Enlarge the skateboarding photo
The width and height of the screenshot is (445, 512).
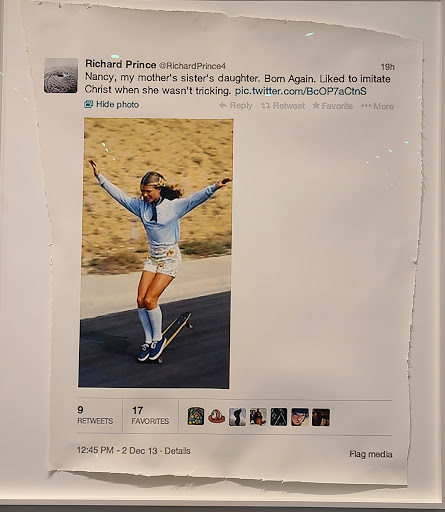[155, 253]
